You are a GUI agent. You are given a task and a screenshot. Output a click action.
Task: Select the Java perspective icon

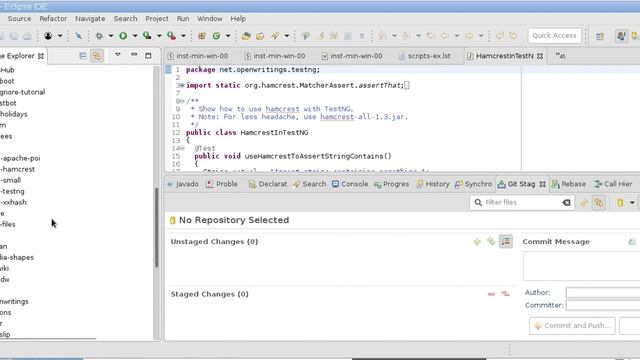[621, 36]
